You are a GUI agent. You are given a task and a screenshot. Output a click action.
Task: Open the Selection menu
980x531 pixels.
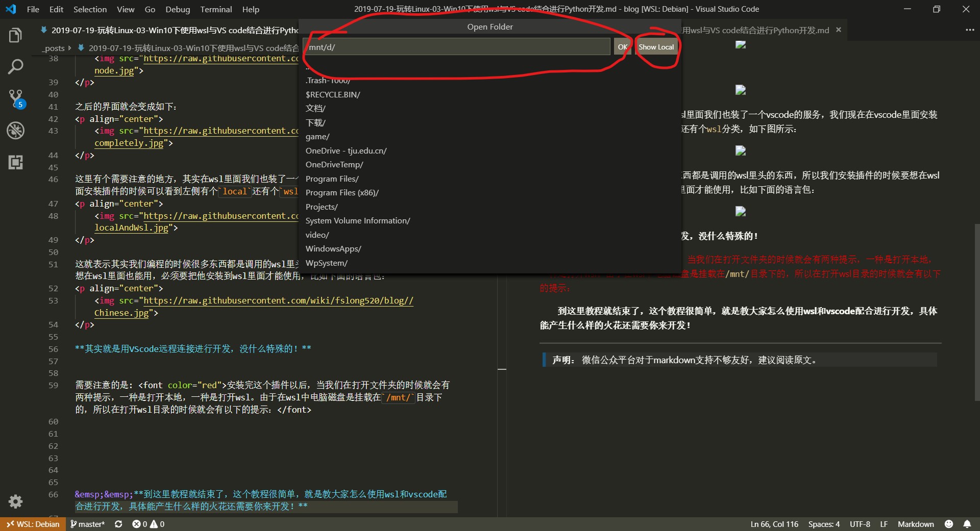[90, 9]
